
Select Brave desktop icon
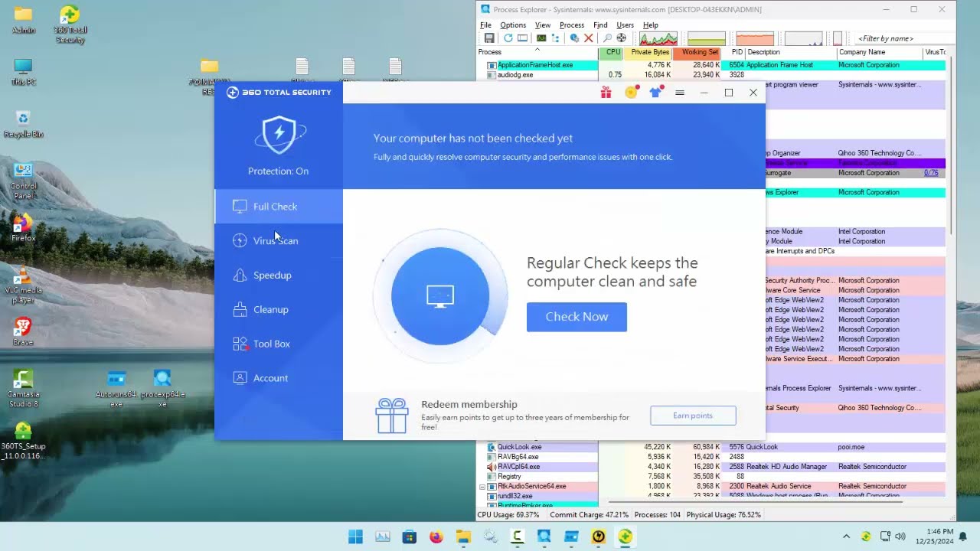tap(23, 332)
